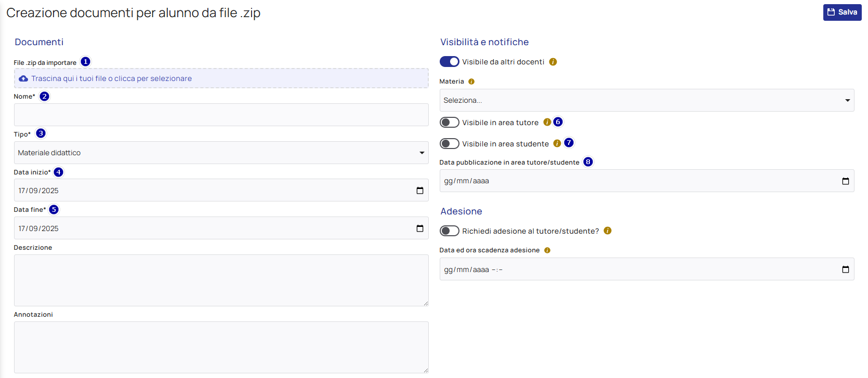Expand the Materia dropdown
The height and width of the screenshot is (378, 868).
(x=647, y=100)
